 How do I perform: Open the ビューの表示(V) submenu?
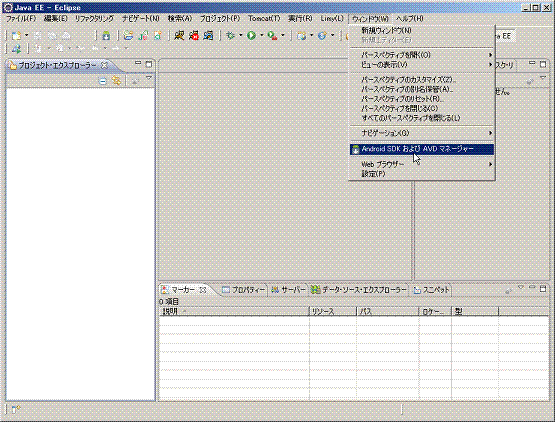point(422,64)
